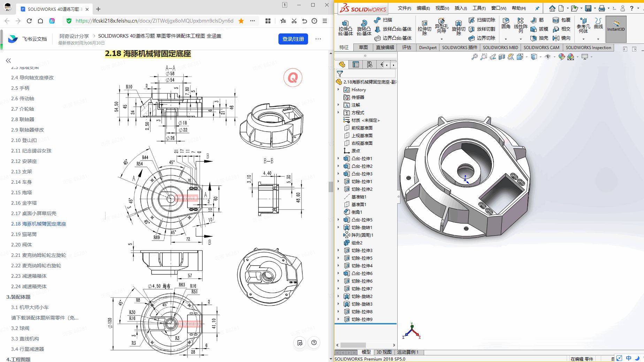Collapse the Feishu document outline sidebar
Screen dimensions: 644x362
(8, 61)
